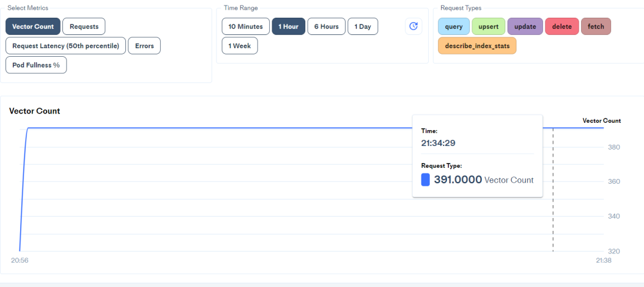
Task: Click 'Time:' label in tooltip
Action: pos(429,131)
